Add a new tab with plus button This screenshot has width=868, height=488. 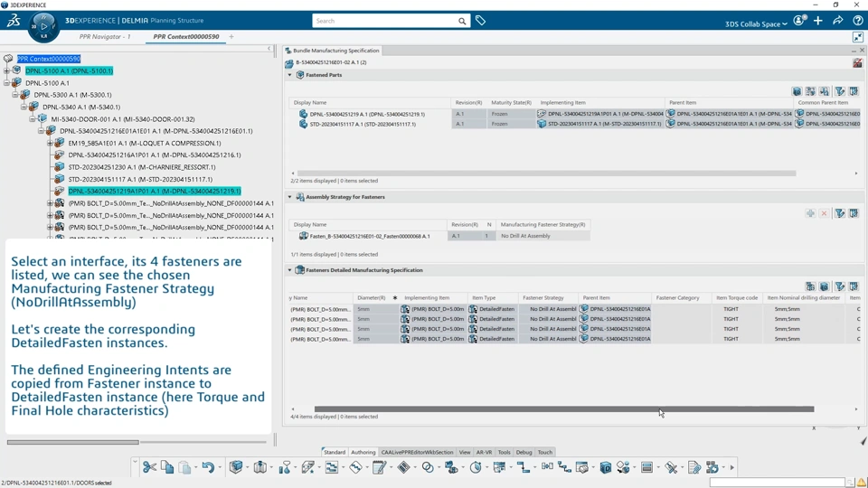click(x=231, y=36)
